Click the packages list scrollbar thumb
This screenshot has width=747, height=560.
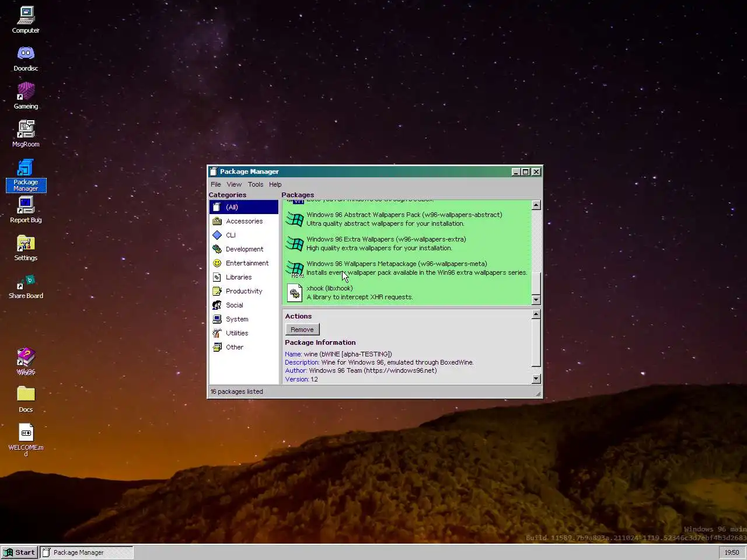[536, 283]
